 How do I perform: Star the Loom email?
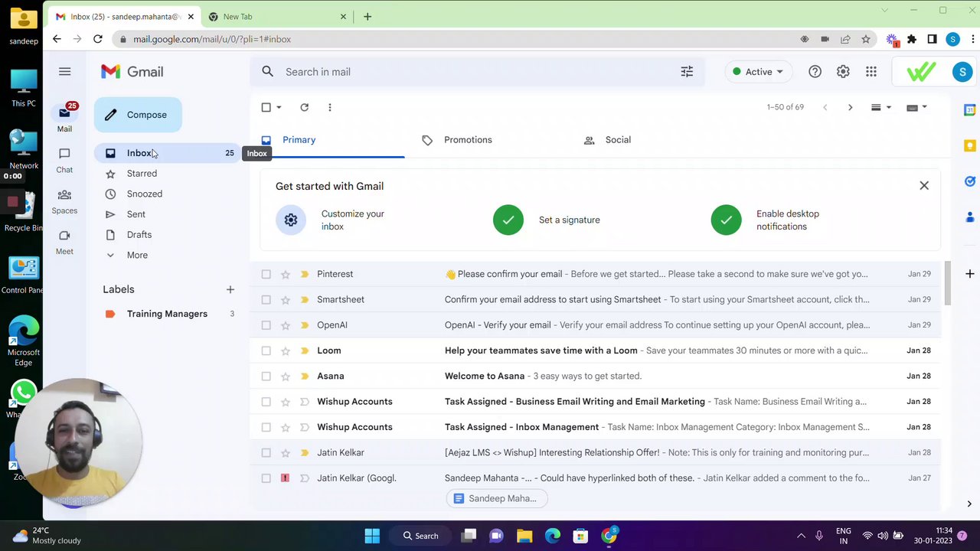pos(286,350)
